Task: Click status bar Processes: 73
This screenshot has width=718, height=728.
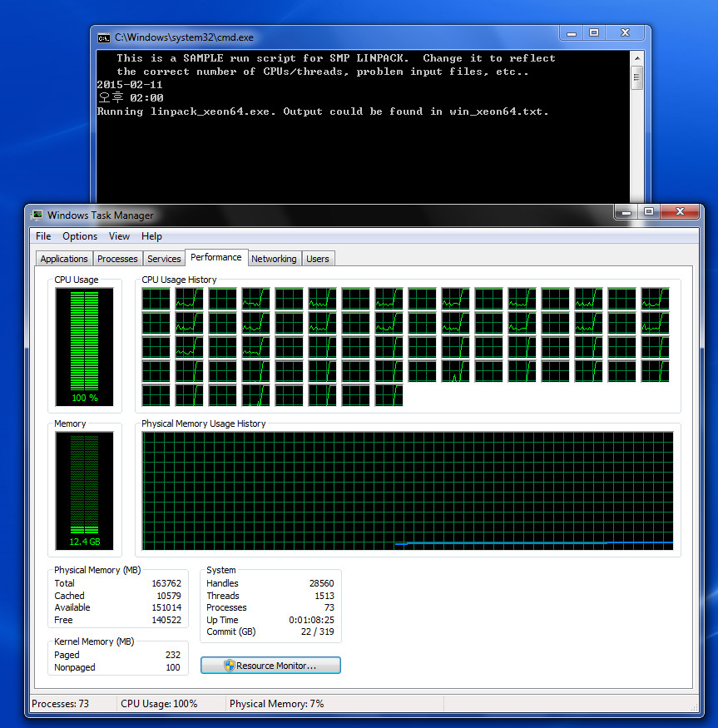Action: (61, 704)
